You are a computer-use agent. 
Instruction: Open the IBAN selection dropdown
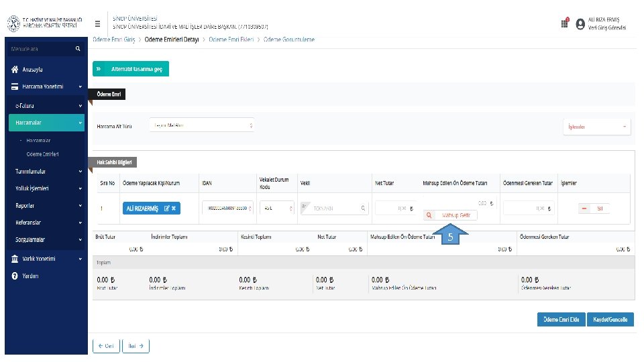(228, 208)
